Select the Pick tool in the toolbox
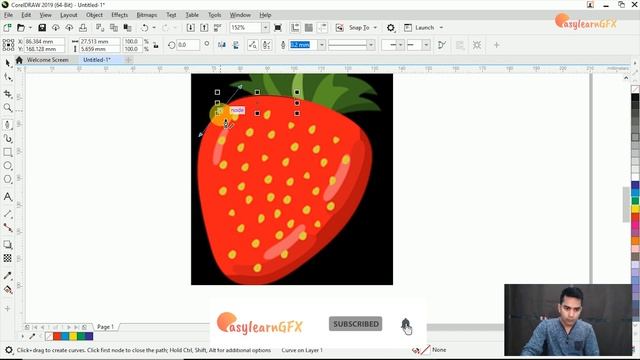The image size is (640, 360). click(7, 62)
